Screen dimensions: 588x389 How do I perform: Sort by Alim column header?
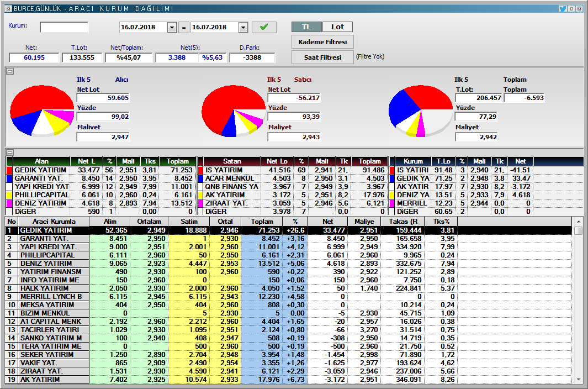(110, 222)
